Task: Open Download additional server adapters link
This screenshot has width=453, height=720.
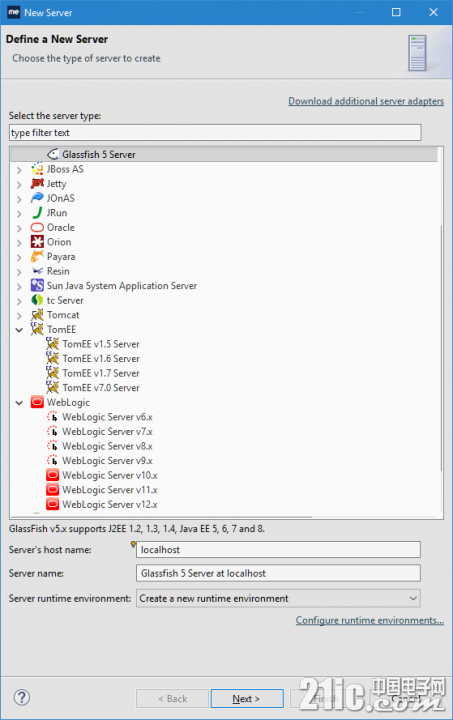Action: coord(366,101)
